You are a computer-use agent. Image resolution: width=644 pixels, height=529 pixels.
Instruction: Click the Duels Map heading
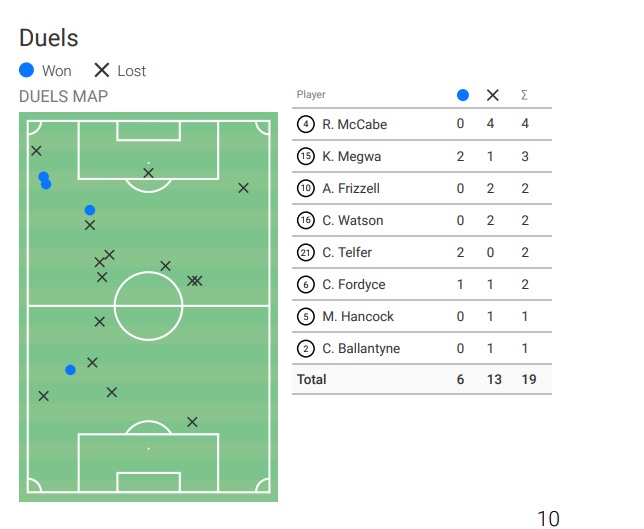(x=64, y=97)
